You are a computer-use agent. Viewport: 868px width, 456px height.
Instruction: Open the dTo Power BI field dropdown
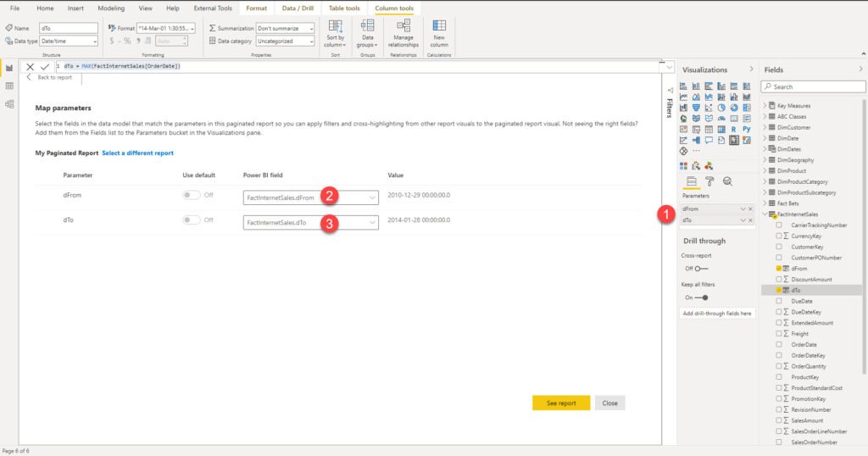310,222
